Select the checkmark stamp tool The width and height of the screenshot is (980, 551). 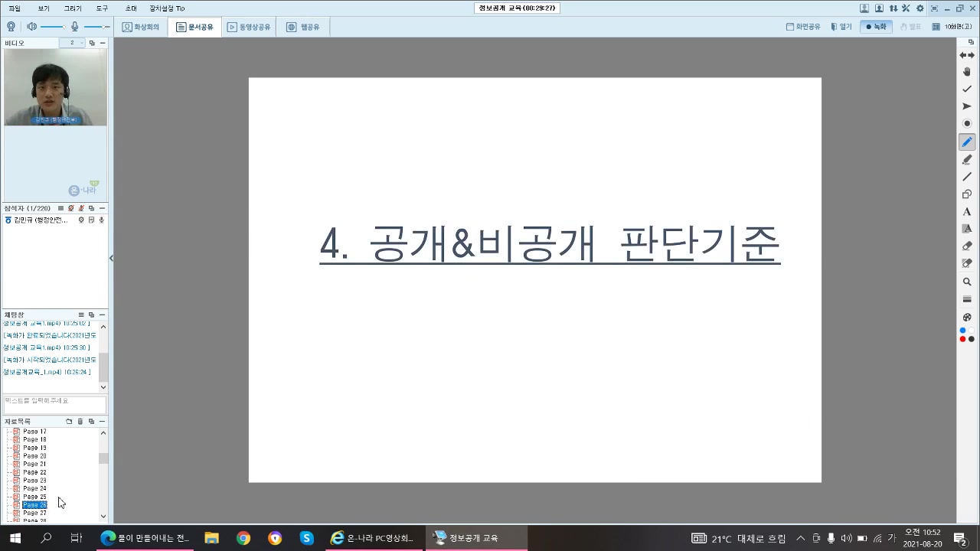click(967, 89)
